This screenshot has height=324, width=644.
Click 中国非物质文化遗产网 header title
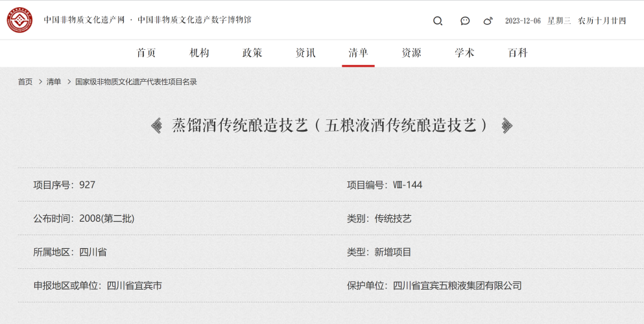point(84,20)
